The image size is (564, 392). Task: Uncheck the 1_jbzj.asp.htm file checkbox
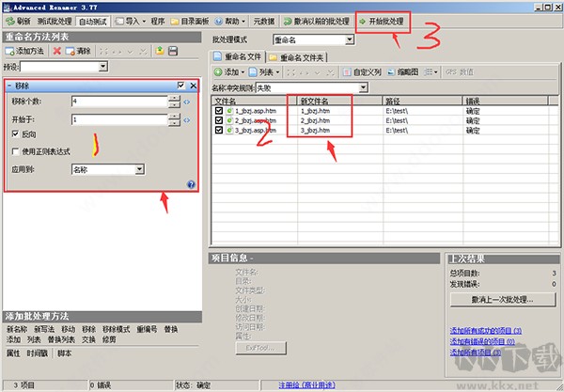[x=219, y=110]
